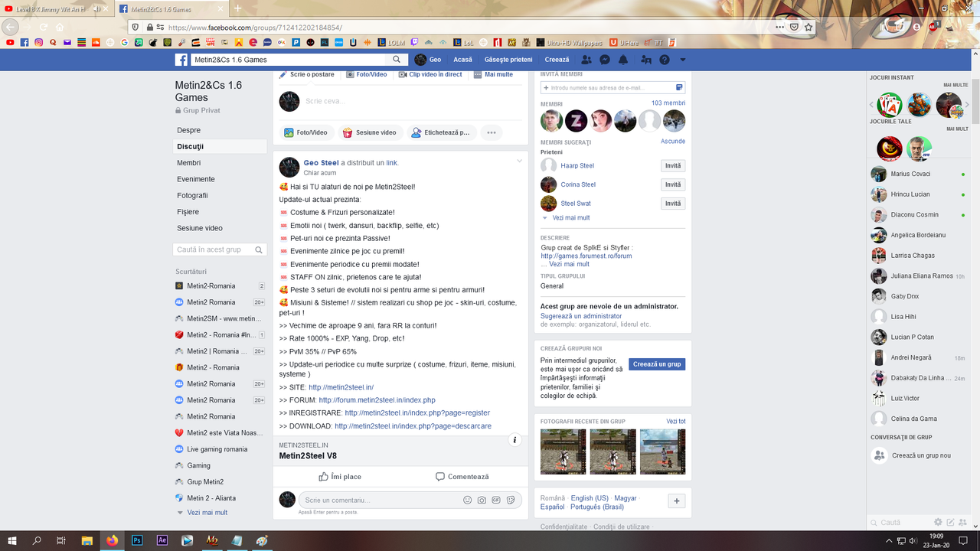Click the Creează un grup button
The width and height of the screenshot is (980, 551).
(657, 364)
